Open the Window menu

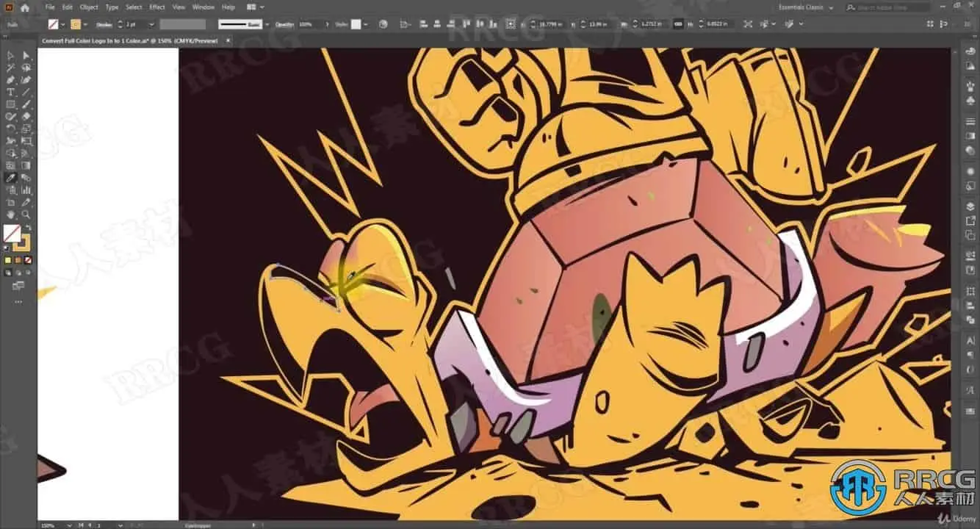coord(203,7)
